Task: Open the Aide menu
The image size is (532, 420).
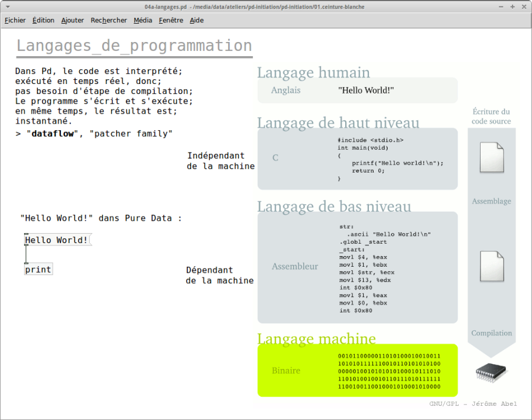Action: pyautogui.click(x=197, y=20)
